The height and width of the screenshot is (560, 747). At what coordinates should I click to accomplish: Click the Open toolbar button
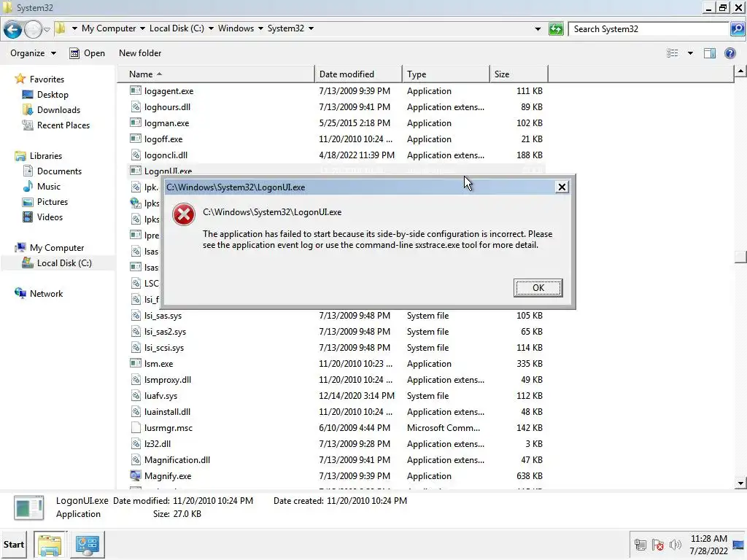pos(88,53)
